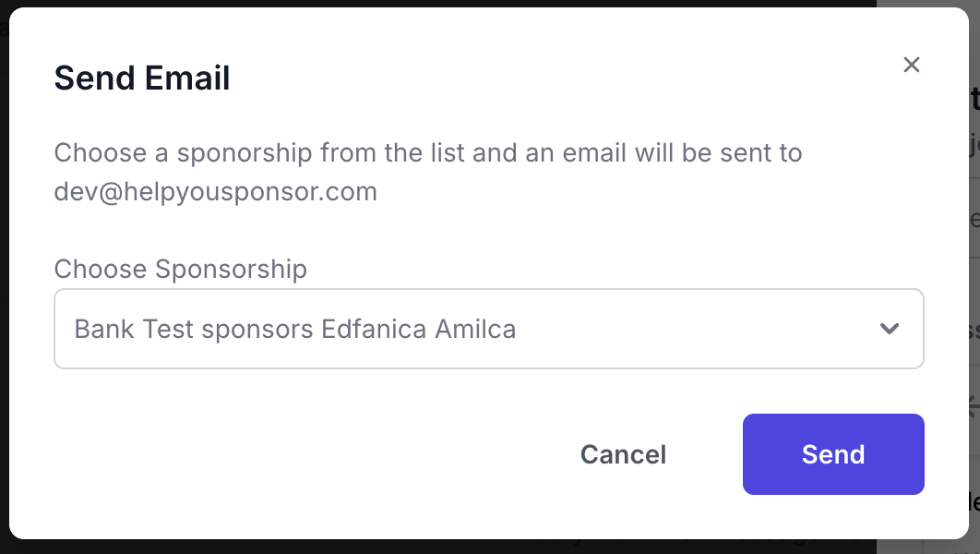
Task: Click the 'Choose Sponsorship' field label
Action: (x=181, y=269)
